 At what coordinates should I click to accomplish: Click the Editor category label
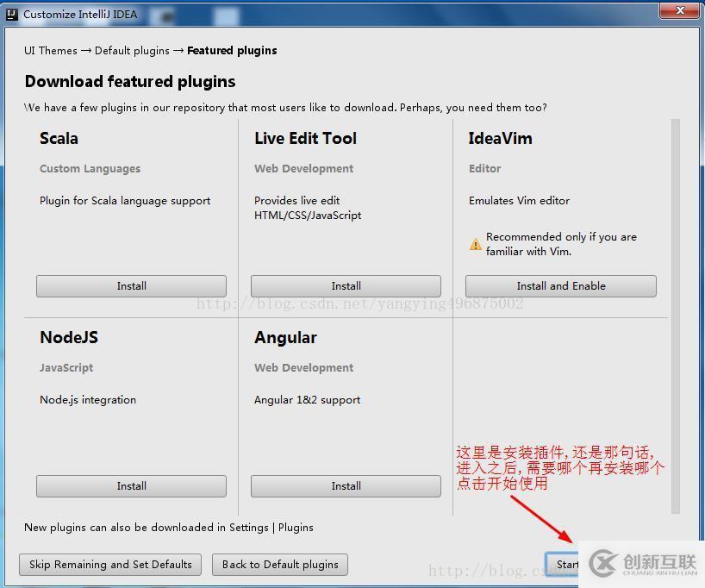pos(484,169)
